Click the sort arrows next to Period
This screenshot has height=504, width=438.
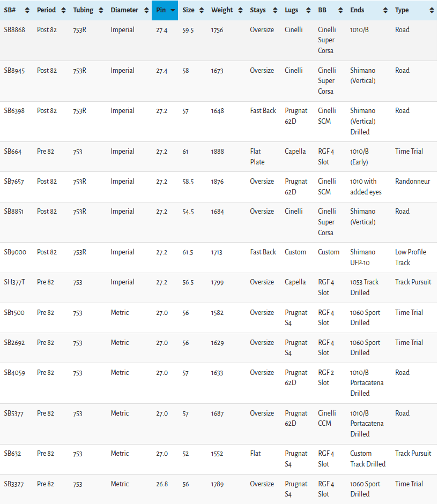[x=64, y=10]
